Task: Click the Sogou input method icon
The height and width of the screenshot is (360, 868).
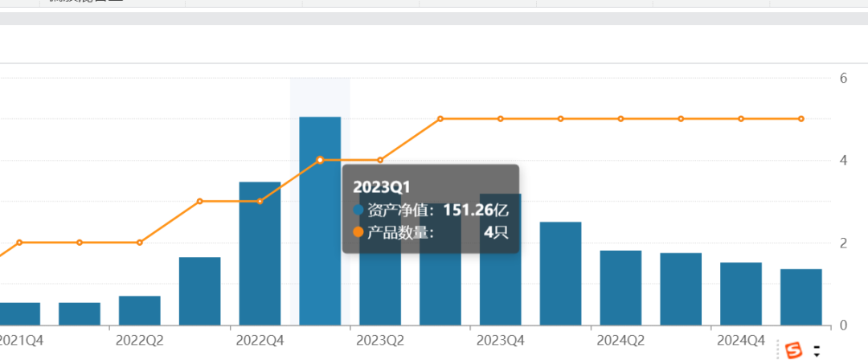Action: [794, 350]
